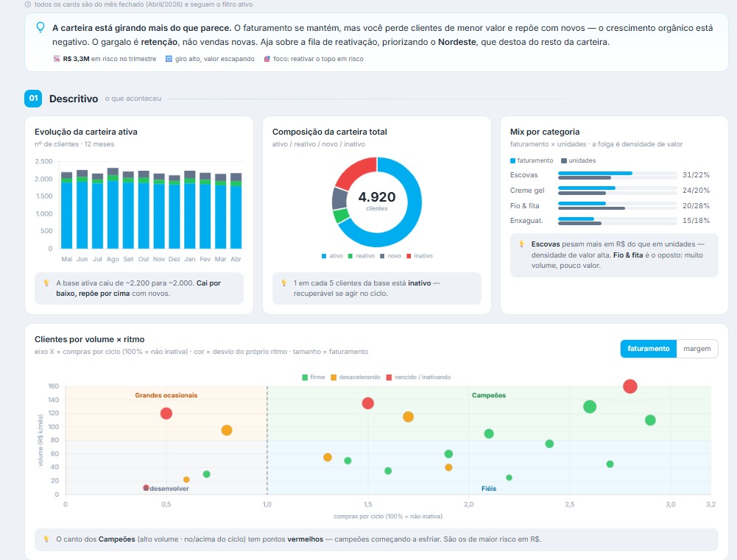Screen dimensions: 737x560
Task: Switch the scatter chart to margem
Action: pos(697,349)
